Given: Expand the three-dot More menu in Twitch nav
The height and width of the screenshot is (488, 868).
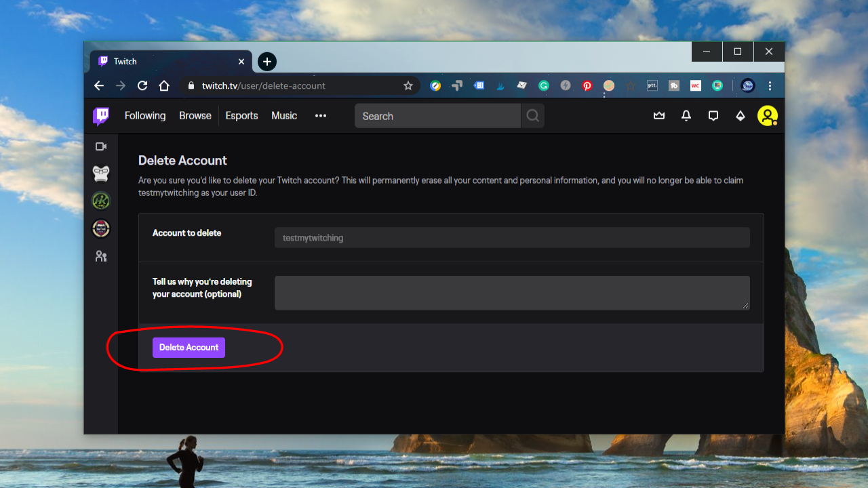Looking at the screenshot, I should click(x=321, y=116).
